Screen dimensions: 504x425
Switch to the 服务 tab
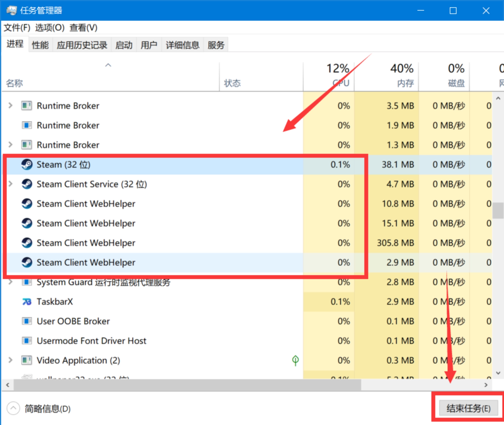point(216,45)
